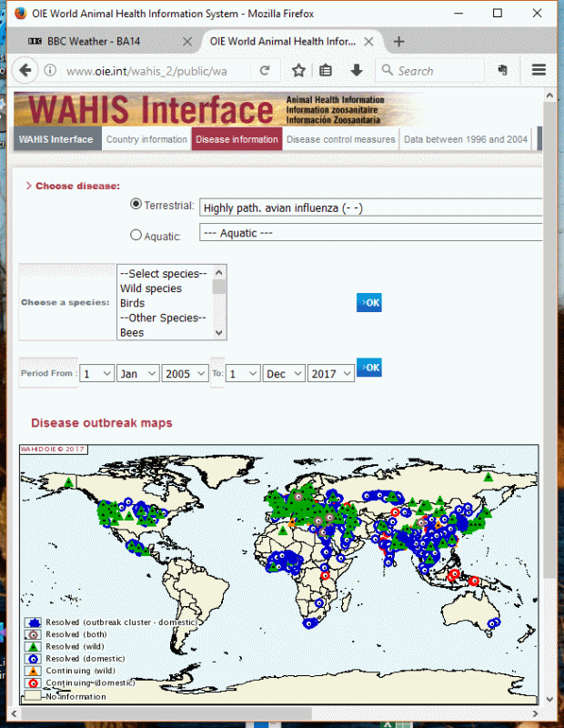Switch to the Country information tab
Viewport: 564px width, 728px height.
click(146, 139)
